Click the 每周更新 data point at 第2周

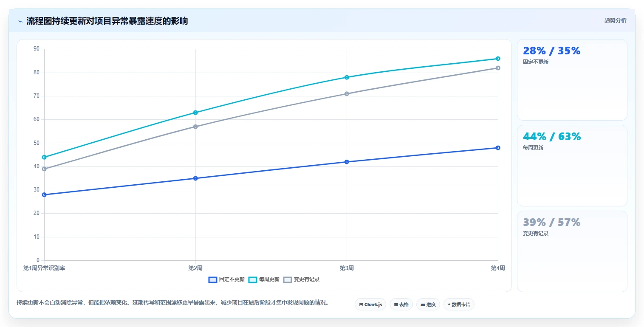pos(195,113)
